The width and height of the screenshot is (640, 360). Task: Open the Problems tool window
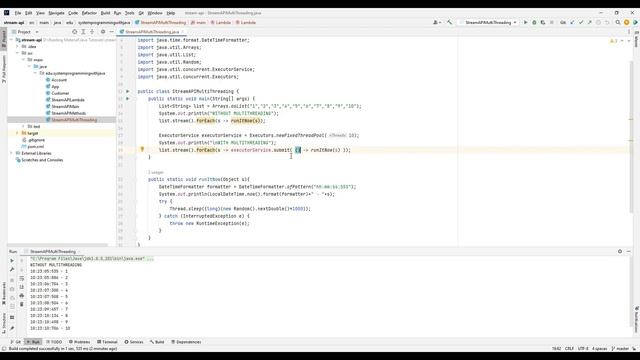tap(79, 342)
